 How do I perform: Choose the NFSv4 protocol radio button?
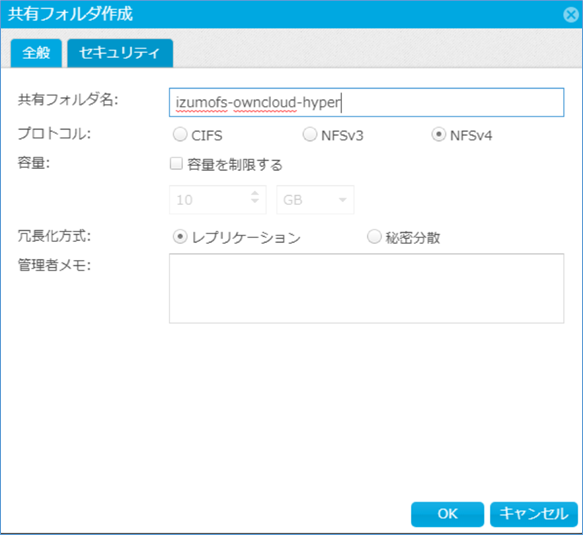438,135
